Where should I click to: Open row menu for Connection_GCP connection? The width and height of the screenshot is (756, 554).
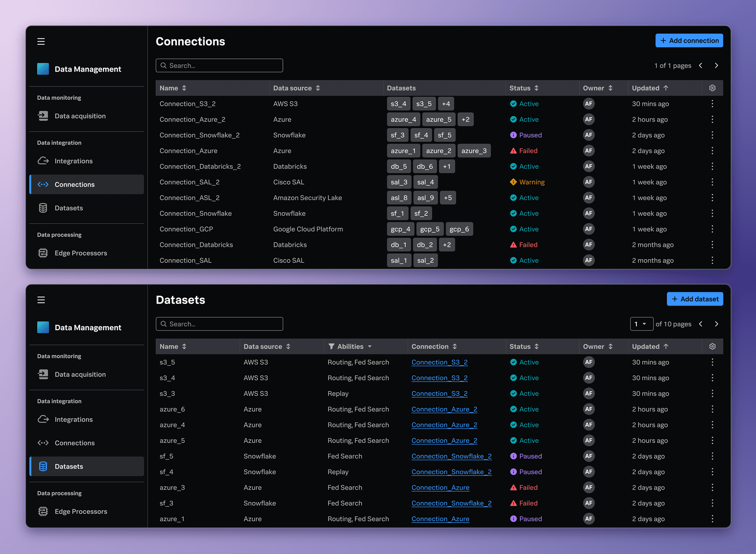[712, 229]
